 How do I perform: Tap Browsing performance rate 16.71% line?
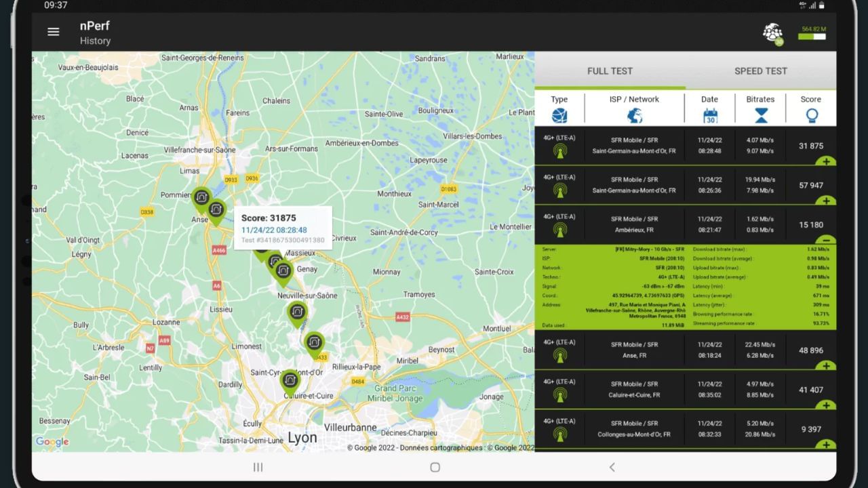click(761, 314)
